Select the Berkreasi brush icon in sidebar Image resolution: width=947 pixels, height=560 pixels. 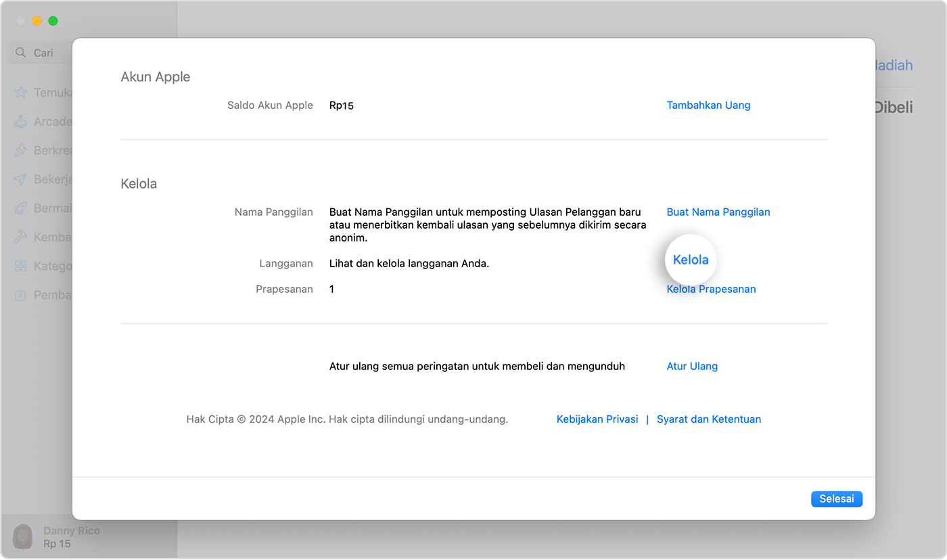click(21, 150)
